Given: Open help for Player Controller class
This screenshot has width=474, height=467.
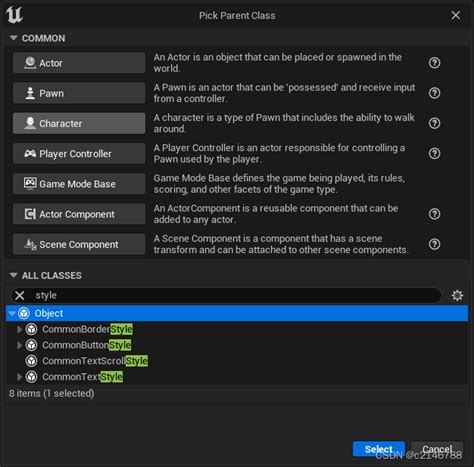Looking at the screenshot, I should tap(434, 154).
